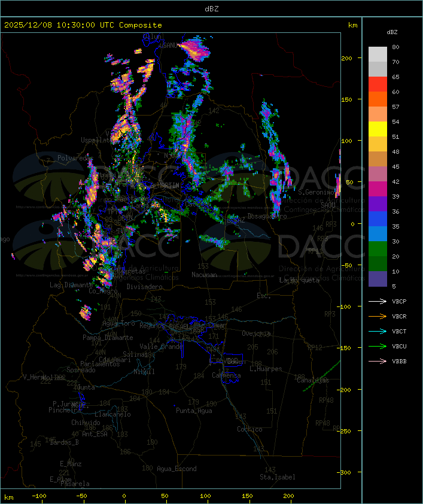Select the red 60-65 dBZ swatch
Image resolution: width=423 pixels, height=504 pixels.
378,84
